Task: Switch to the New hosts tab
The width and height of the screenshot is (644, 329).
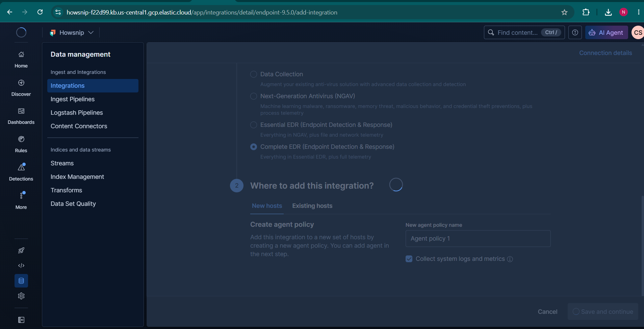Action: (x=267, y=206)
